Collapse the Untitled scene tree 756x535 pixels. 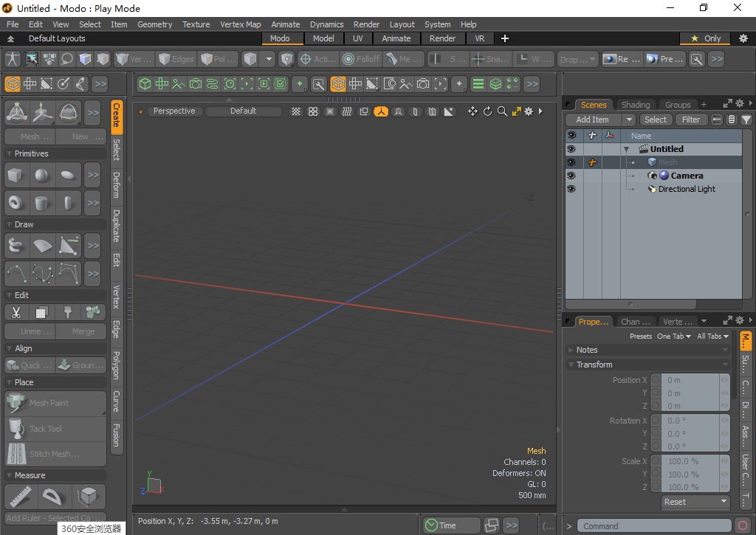click(625, 148)
